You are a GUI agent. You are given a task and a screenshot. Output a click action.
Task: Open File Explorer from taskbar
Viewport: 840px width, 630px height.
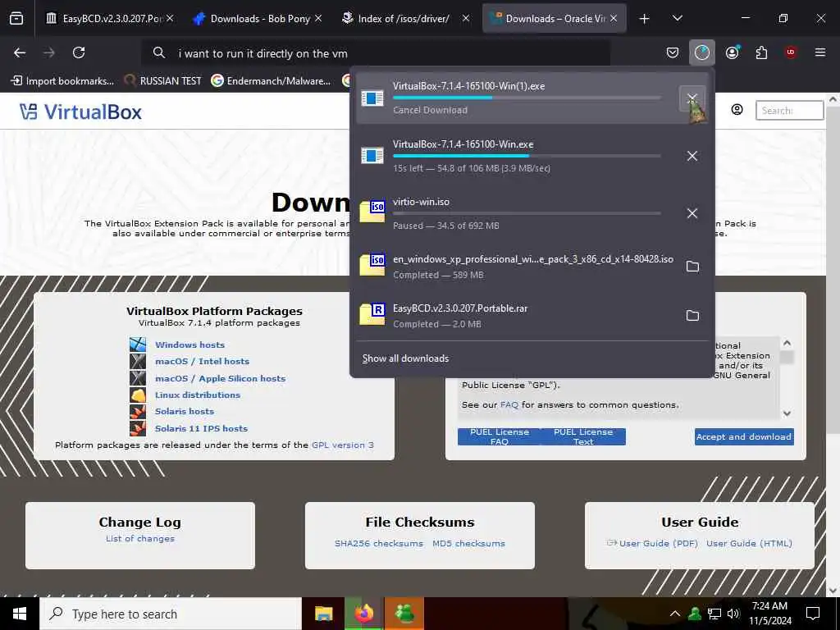tap(323, 614)
